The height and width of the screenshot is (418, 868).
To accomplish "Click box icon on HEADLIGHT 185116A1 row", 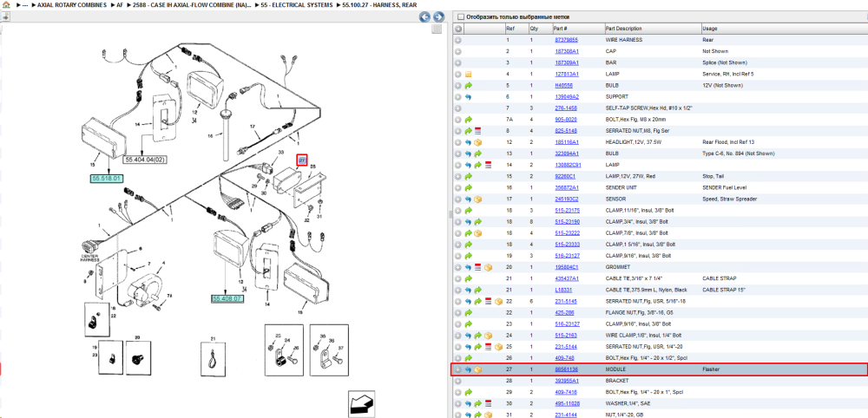I will pos(478,142).
